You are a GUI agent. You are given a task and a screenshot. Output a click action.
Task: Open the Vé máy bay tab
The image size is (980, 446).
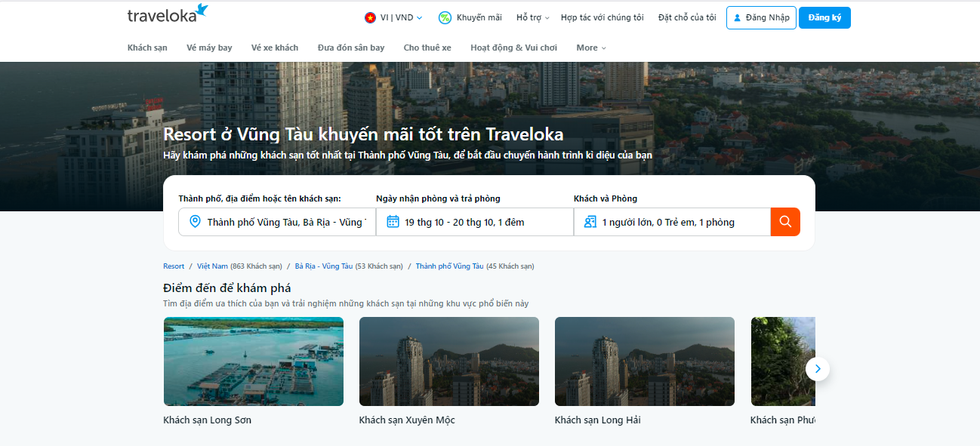209,48
